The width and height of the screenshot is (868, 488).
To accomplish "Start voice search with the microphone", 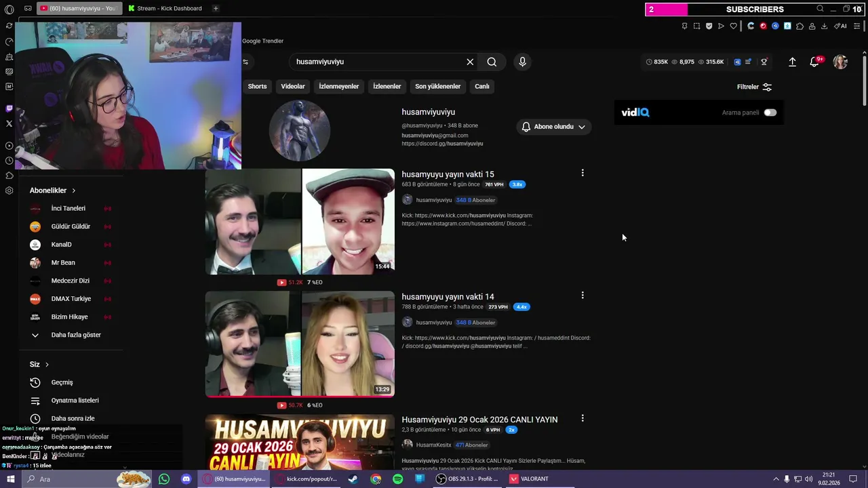I will click(x=522, y=62).
